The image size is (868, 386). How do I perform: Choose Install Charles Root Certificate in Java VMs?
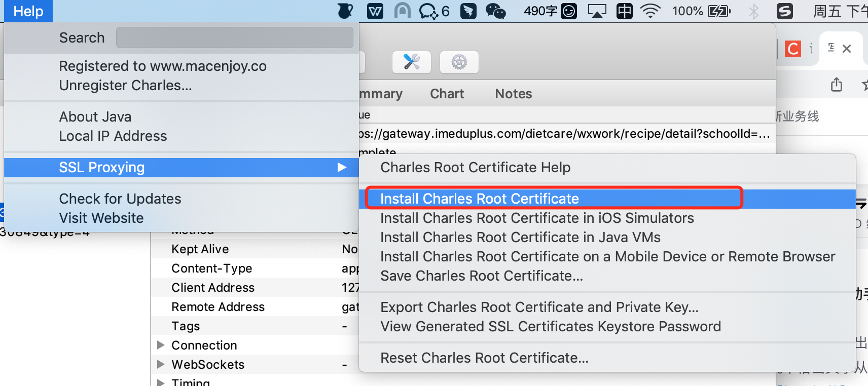point(607,238)
